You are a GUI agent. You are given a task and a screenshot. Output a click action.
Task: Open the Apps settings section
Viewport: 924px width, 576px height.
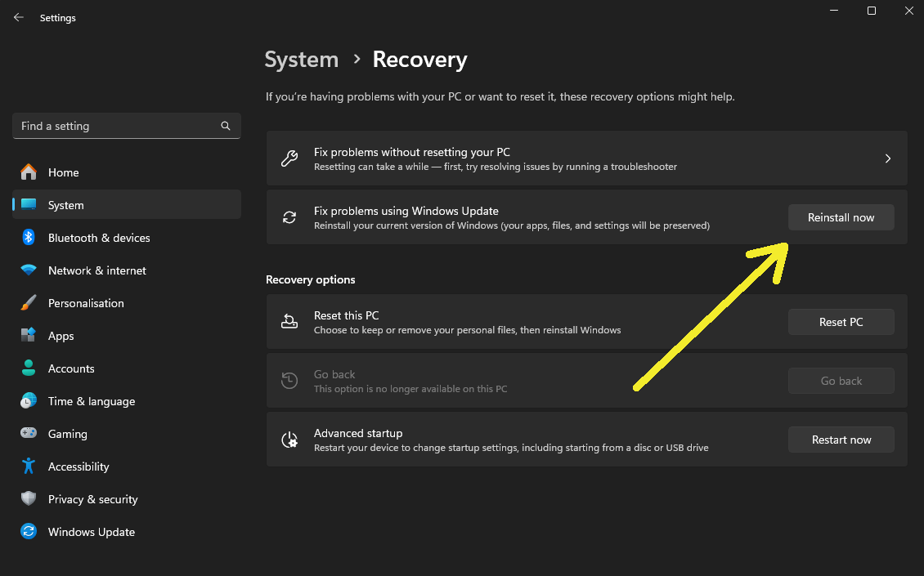click(61, 336)
